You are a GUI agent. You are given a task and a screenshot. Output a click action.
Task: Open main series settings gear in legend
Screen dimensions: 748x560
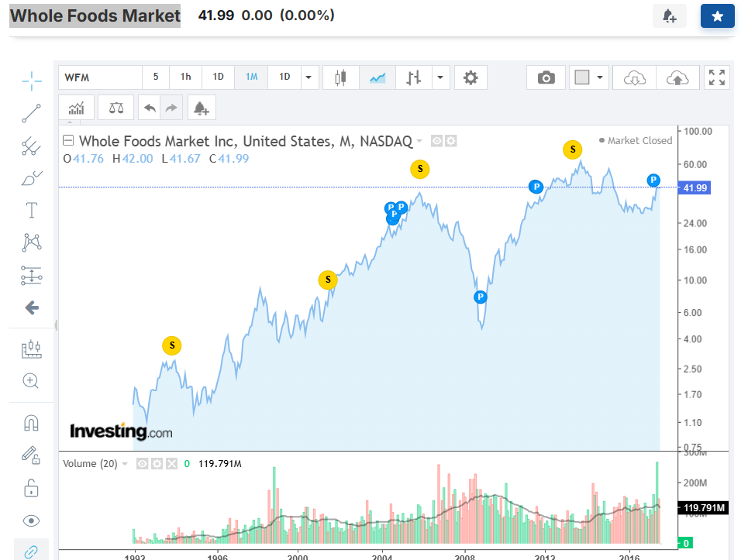pos(451,141)
